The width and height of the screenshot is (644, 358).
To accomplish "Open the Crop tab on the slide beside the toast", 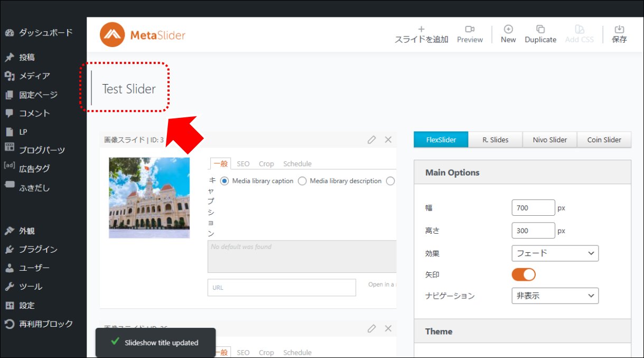I will 266,353.
